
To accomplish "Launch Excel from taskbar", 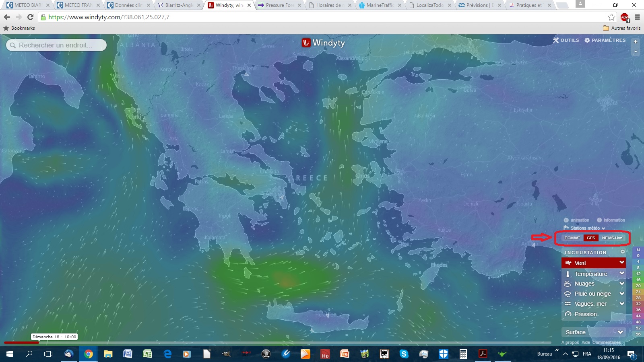I will [x=147, y=354].
